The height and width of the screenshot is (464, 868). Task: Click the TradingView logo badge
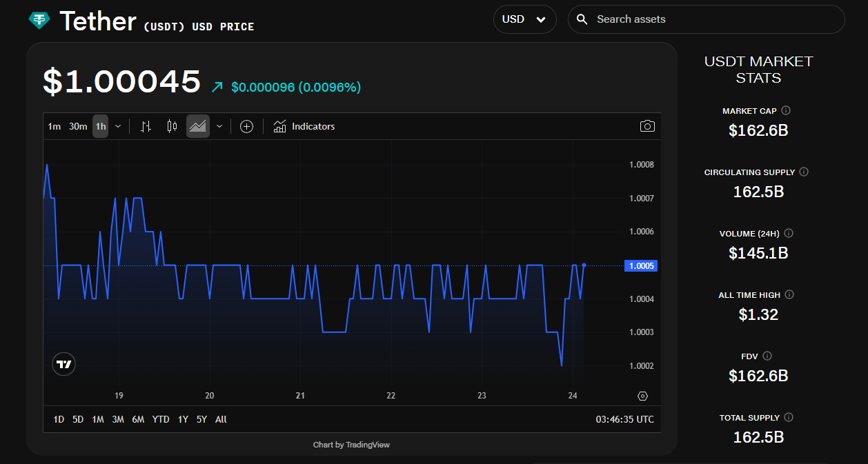tap(64, 364)
